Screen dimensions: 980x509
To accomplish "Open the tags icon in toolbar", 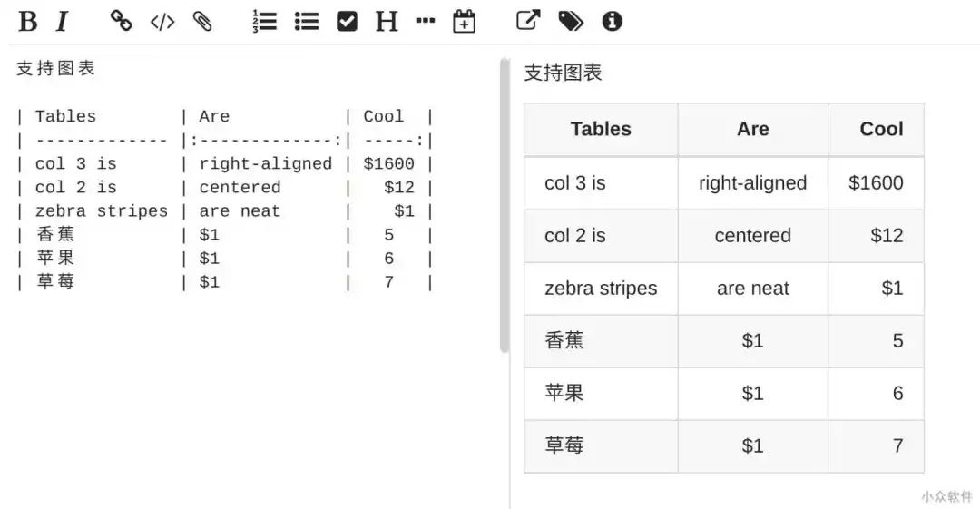I will (571, 21).
